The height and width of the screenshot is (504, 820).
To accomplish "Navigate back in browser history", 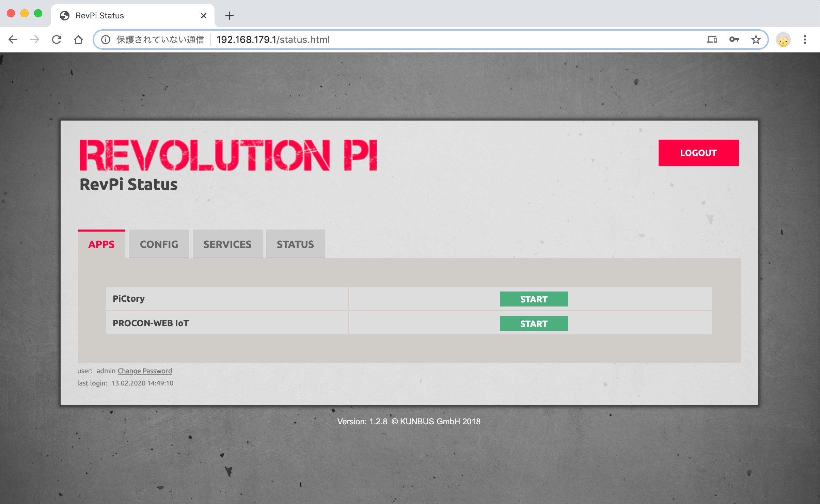I will (13, 39).
